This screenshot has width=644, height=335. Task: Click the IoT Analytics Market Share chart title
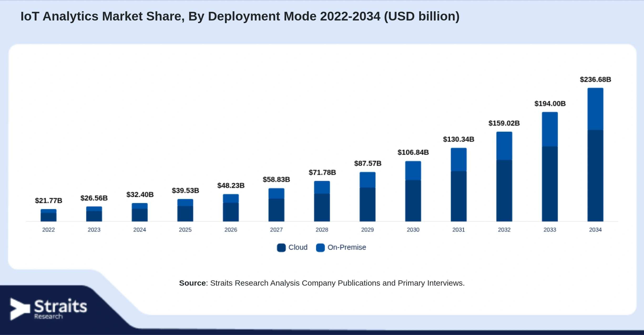[x=240, y=17]
